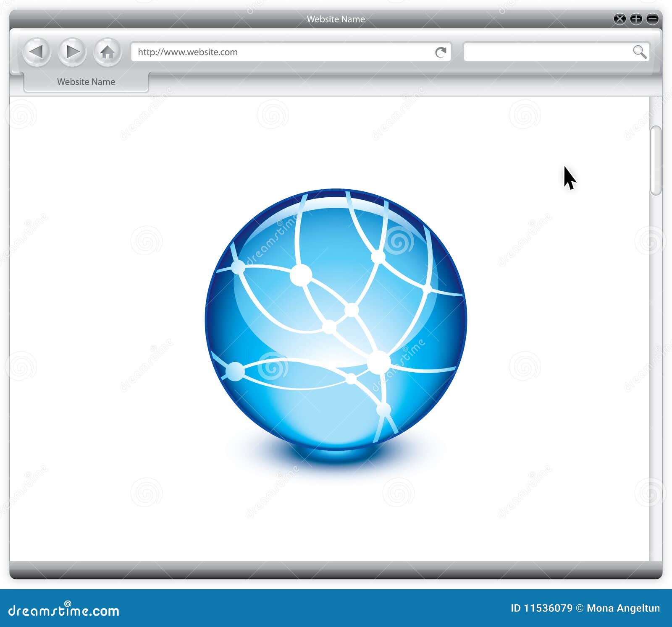
Task: Click the Website Name title bar text
Action: [336, 19]
